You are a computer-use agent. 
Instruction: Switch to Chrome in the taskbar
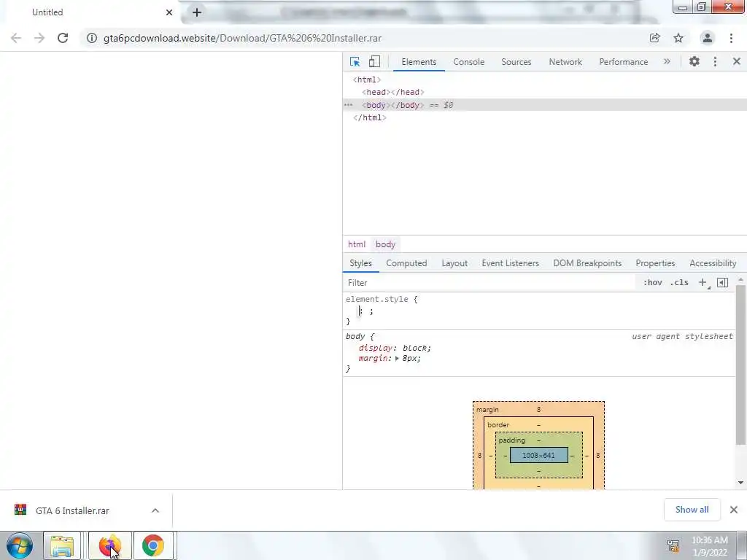pos(153,545)
